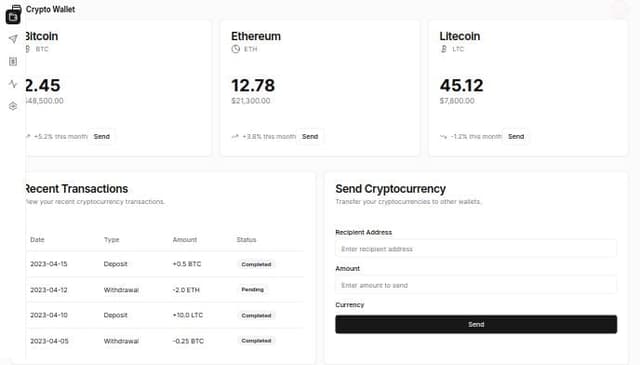Click the Litecoin downward trend arrow icon

[x=444, y=136]
